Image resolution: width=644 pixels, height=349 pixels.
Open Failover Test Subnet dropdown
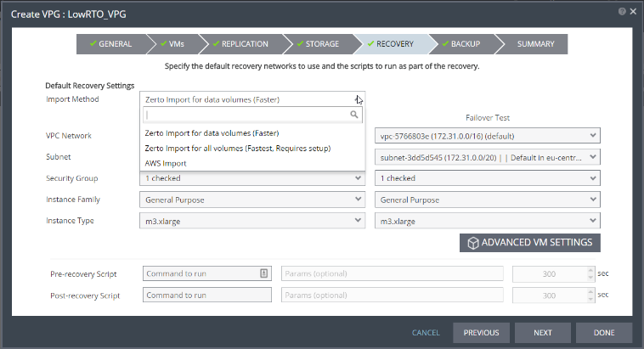(488, 157)
